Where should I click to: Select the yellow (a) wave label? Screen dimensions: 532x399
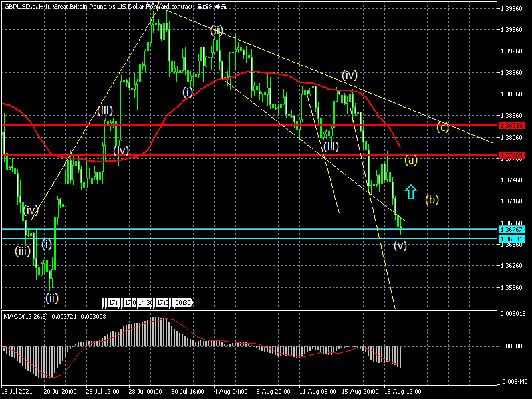coord(411,160)
